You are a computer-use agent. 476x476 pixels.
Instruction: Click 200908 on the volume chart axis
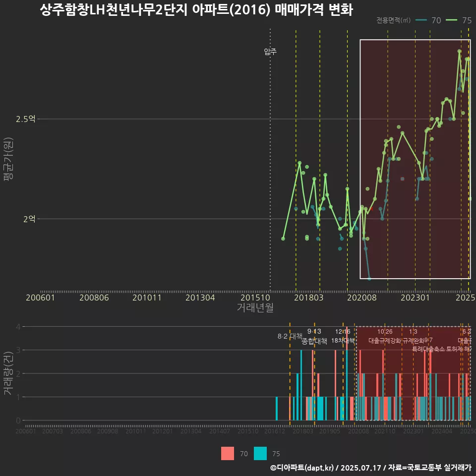coord(108,431)
